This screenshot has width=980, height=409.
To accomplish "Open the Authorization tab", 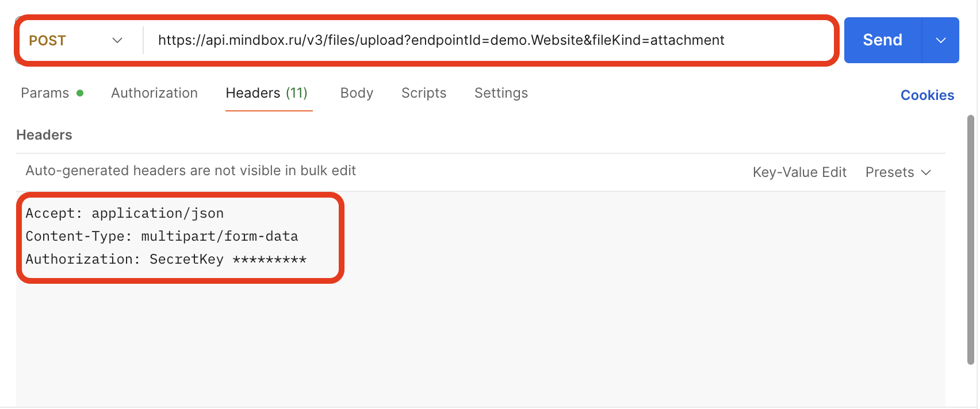I will (x=154, y=92).
